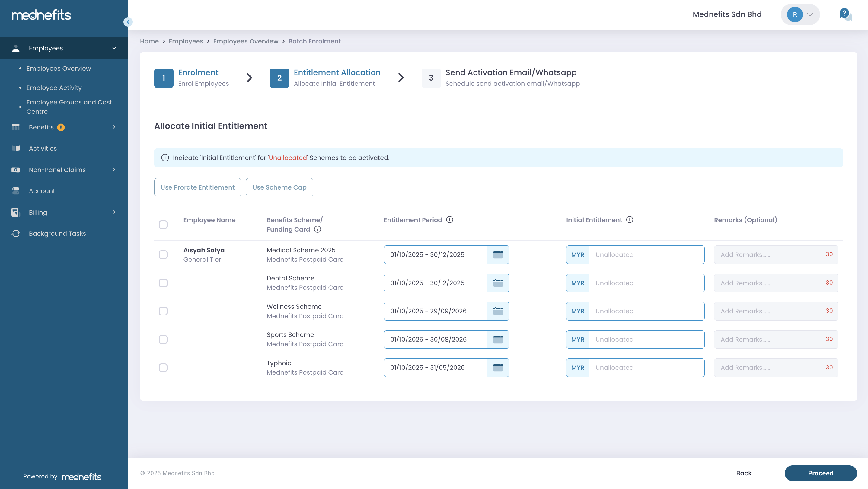The image size is (868, 489).
Task: Click the Proceed button
Action: [820, 473]
